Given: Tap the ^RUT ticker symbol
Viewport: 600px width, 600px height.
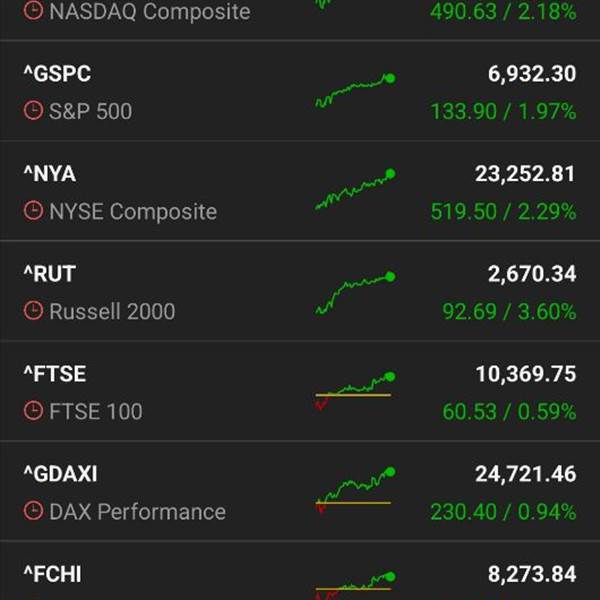Looking at the screenshot, I should pos(50,274).
